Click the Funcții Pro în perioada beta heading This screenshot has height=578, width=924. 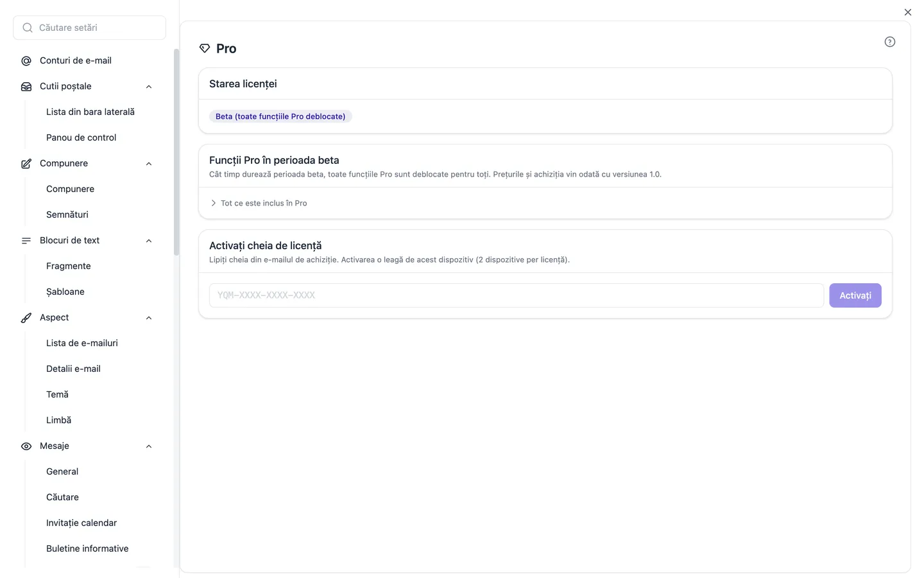tap(274, 161)
